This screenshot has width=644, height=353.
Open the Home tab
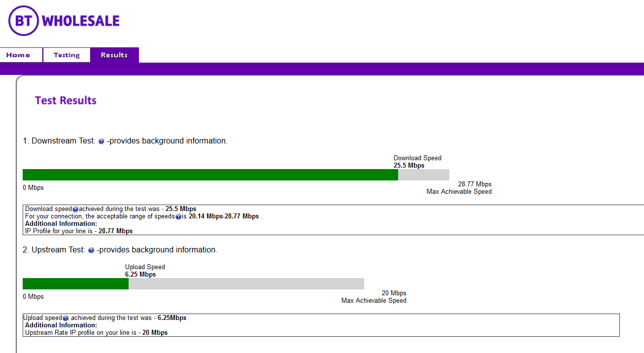(18, 55)
